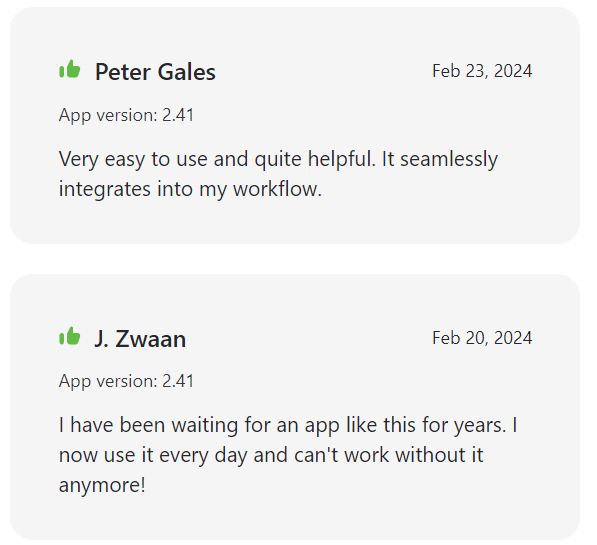597x545 pixels.
Task: Open Peter Gales review card
Action: [295, 125]
